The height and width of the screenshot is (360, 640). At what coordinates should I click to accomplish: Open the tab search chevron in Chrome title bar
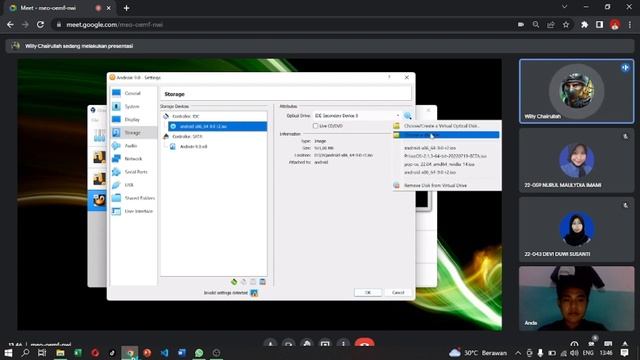tap(564, 7)
